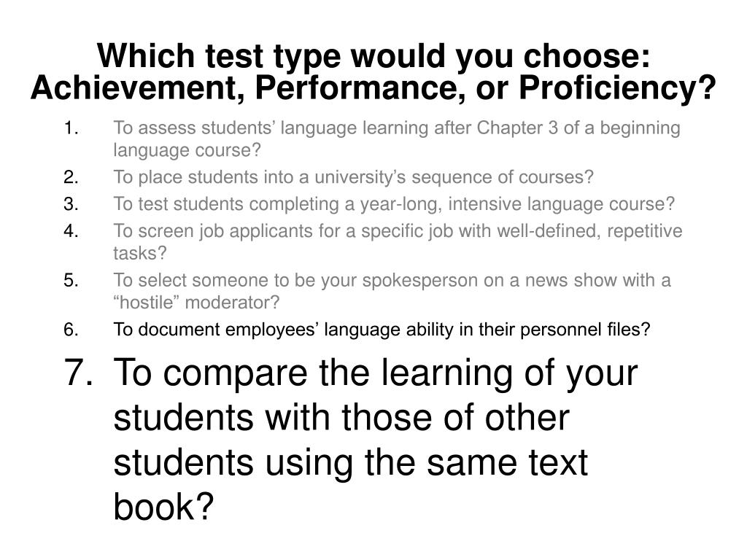Viewport: 747px width, 560px height.
Task: Click the large item seven text
Action: pos(376,439)
